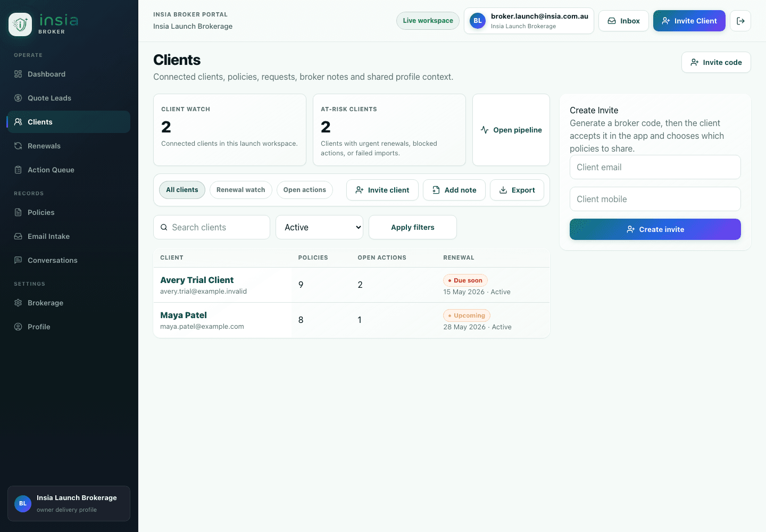Viewport: 766px width, 532px height.
Task: Click the person-plus icon on Invite client
Action: click(360, 190)
